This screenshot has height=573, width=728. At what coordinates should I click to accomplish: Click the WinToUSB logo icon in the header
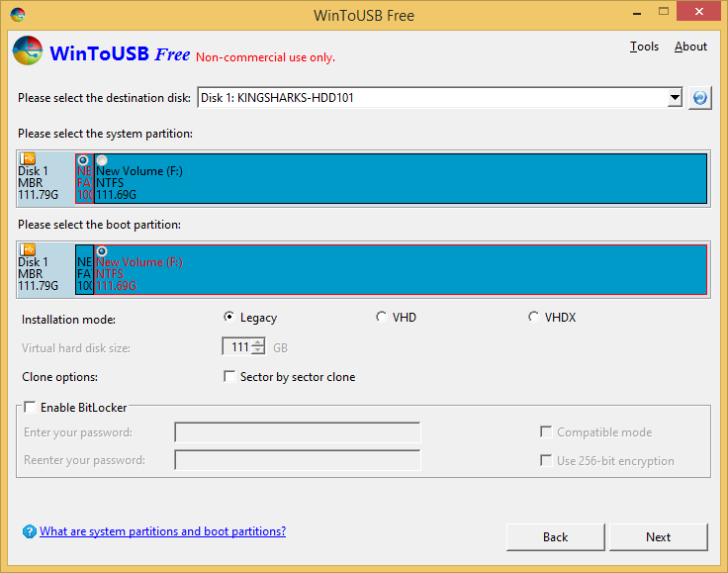28,50
